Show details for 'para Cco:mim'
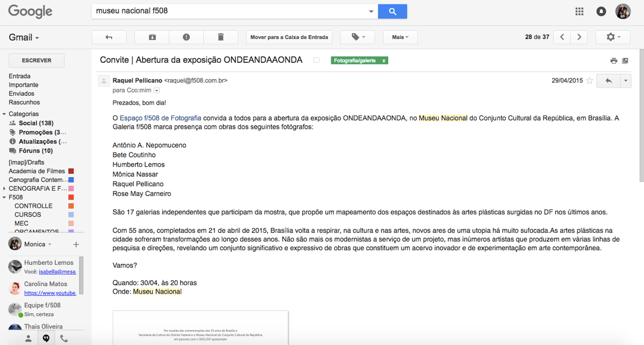The height and width of the screenshot is (345, 644). [157, 90]
